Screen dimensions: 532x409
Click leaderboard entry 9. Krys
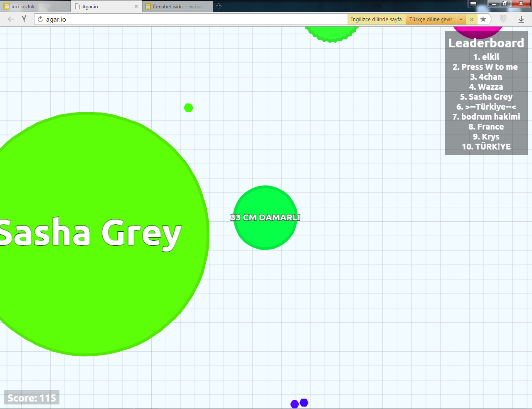point(486,137)
